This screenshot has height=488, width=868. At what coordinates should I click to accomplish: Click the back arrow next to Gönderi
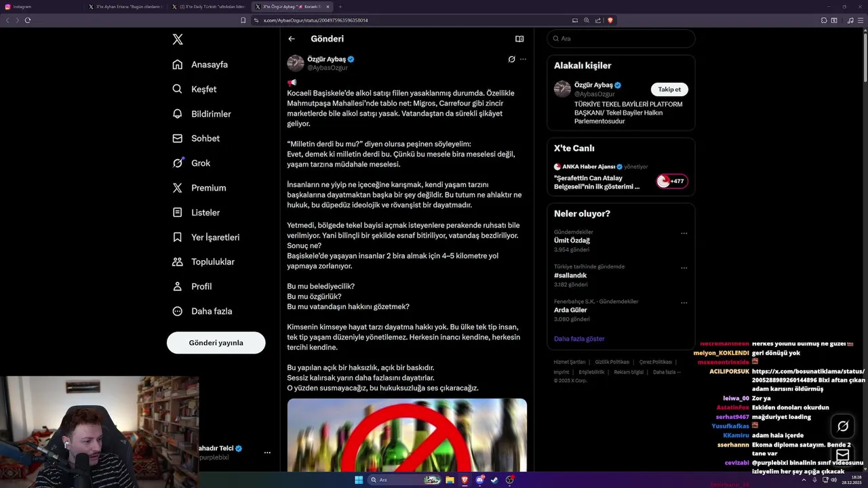pyautogui.click(x=292, y=39)
